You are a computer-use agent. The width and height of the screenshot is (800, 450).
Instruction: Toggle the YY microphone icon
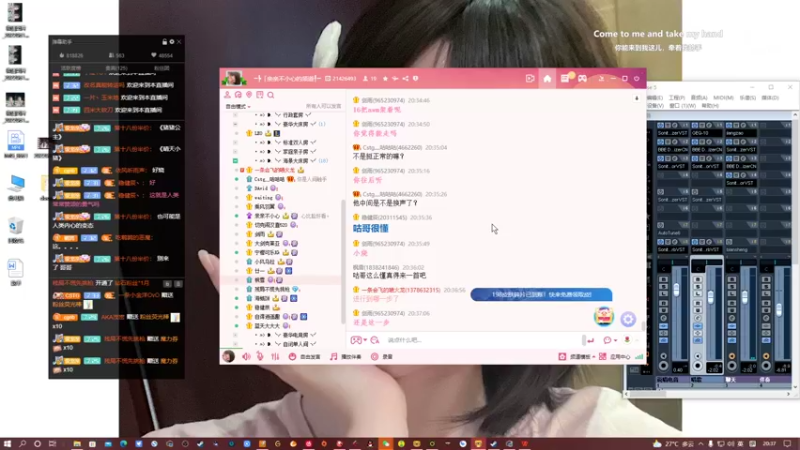point(260,357)
